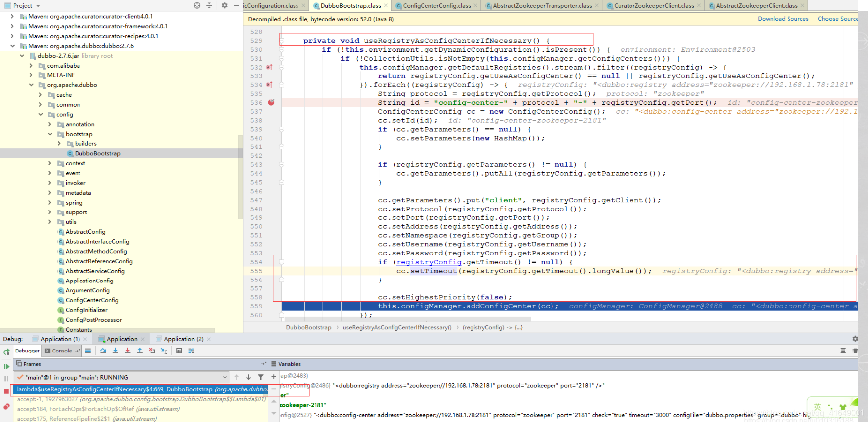This screenshot has width=868, height=422.
Task: Fold if block at line 554
Action: pos(282,262)
